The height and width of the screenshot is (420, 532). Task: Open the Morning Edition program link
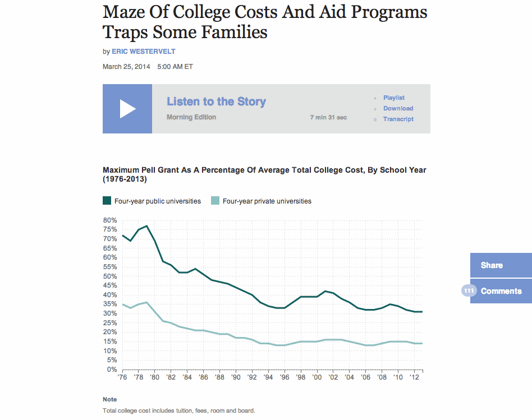click(x=191, y=117)
